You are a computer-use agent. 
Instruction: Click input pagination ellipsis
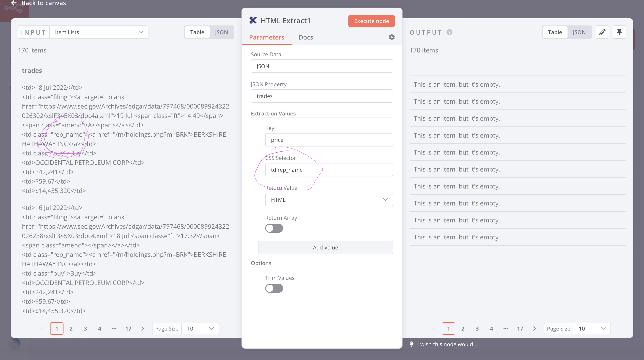114,329
